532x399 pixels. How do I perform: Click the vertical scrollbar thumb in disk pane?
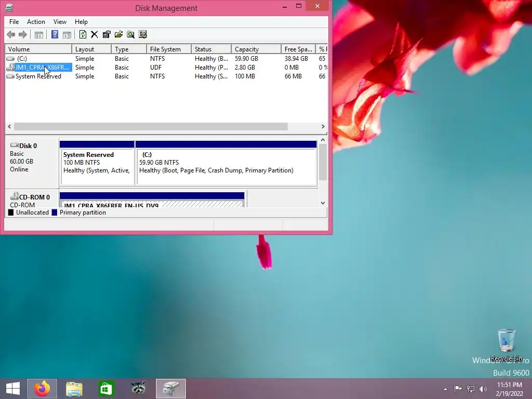coord(323,162)
